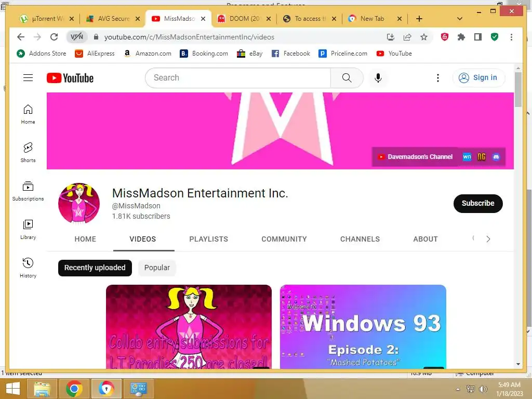
Task: Select the VIDEOS channel tab
Action: (143, 239)
